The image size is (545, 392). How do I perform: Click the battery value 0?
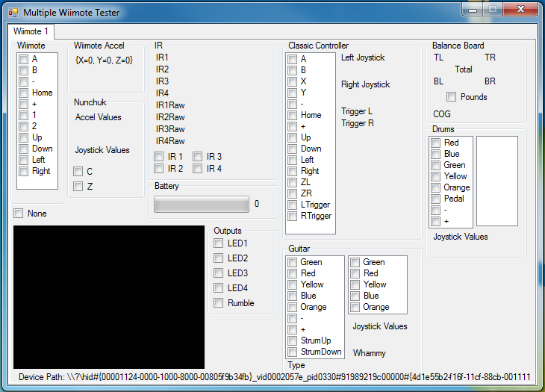pyautogui.click(x=257, y=204)
